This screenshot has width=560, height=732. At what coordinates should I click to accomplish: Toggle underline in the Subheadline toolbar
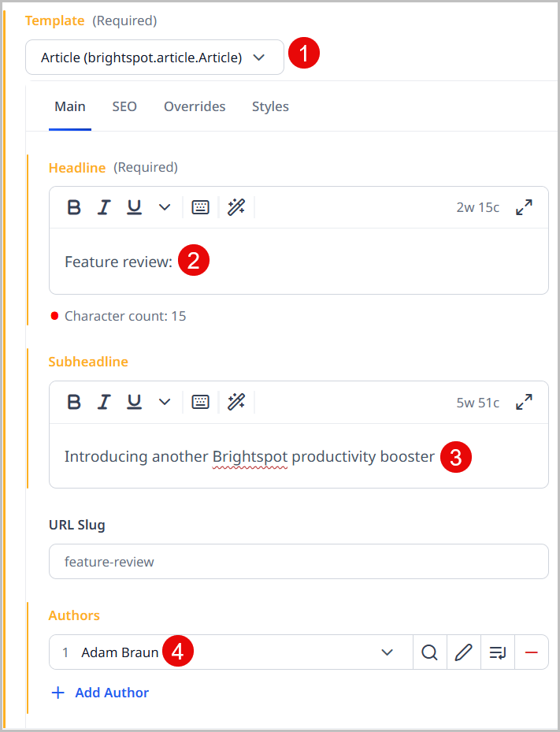click(x=134, y=402)
